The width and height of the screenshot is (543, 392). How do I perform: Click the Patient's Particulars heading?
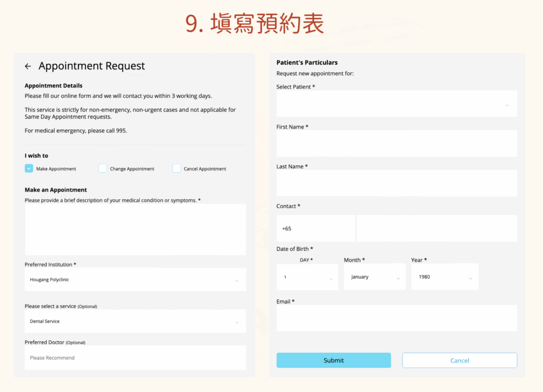pyautogui.click(x=307, y=63)
